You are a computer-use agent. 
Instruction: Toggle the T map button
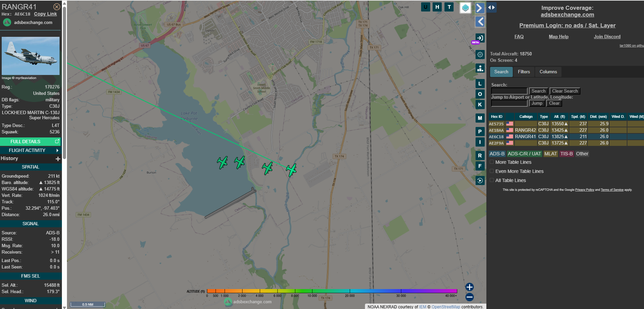pos(449,7)
